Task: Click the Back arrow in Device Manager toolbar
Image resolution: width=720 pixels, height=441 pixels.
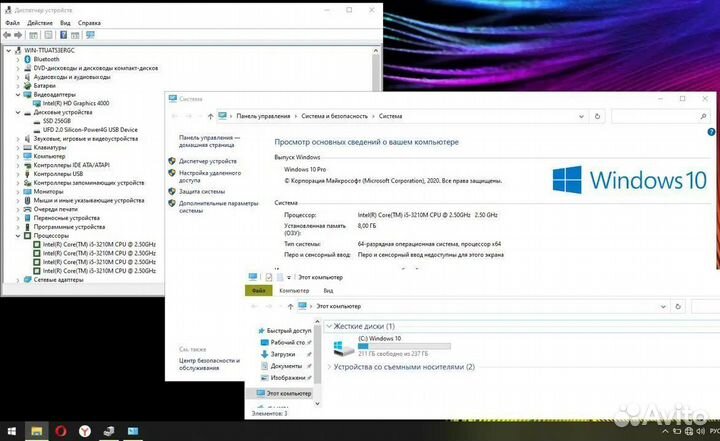Action: [x=7, y=35]
